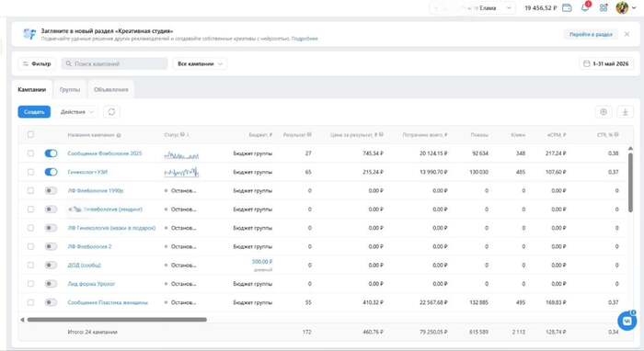Open the 1-31 май 2026 date picker
Image resolution: width=644 pixels, height=351 pixels.
(x=606, y=63)
